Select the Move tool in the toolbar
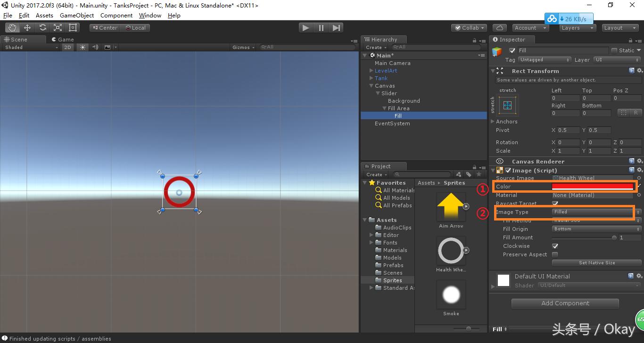This screenshot has width=644, height=343. (x=27, y=27)
